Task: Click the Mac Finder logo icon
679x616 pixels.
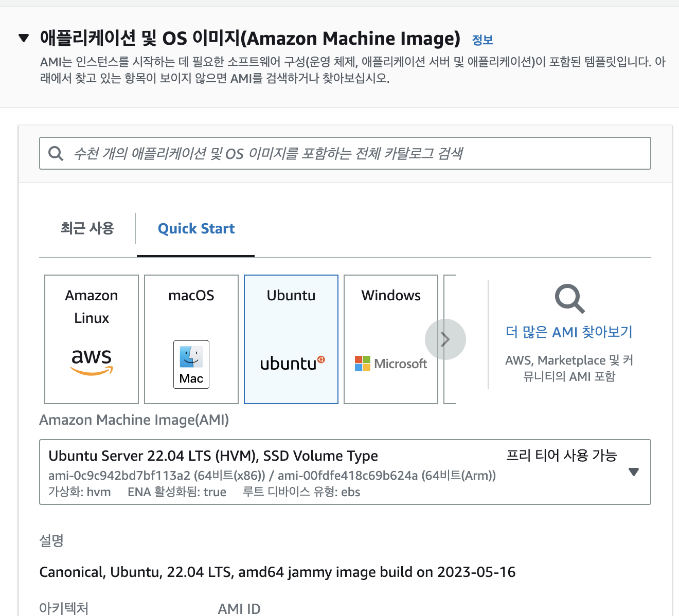Action: coord(191,365)
